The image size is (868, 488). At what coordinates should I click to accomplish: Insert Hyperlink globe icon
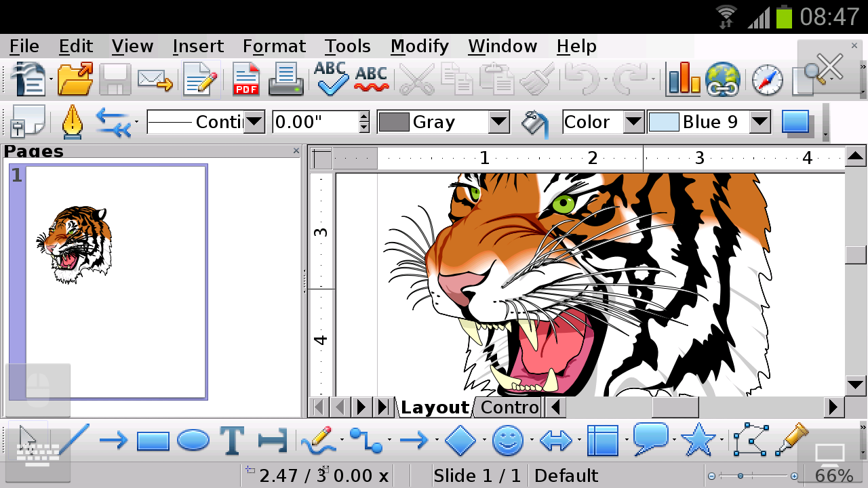pyautogui.click(x=722, y=79)
